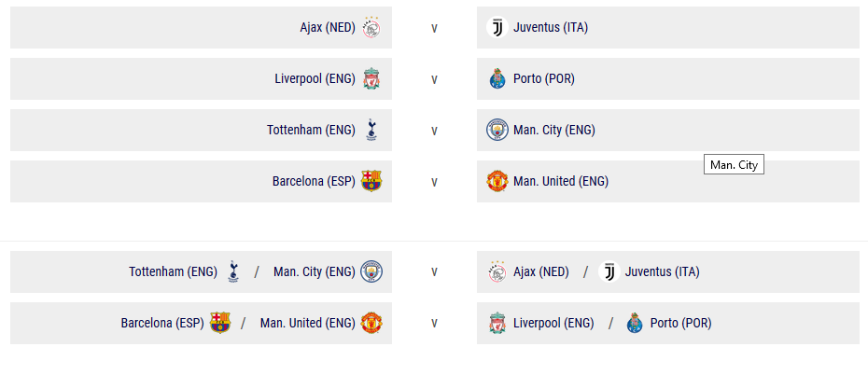Click the Ajax crest in the quarter-final row

[x=371, y=27]
